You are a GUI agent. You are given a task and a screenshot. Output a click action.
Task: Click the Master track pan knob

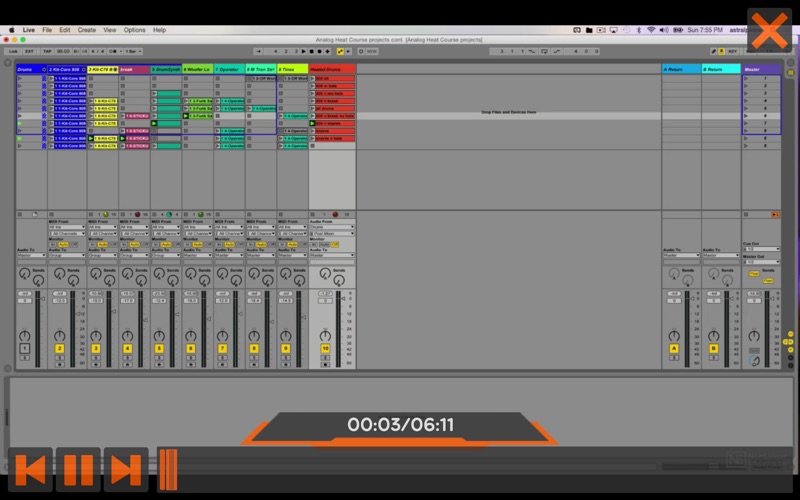point(754,336)
